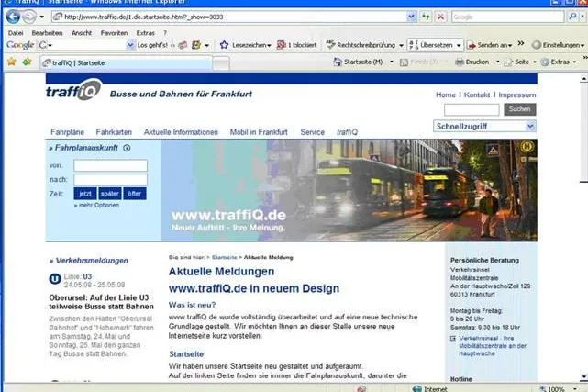Open the Drucken dropdown arrow
The height and width of the screenshot is (392, 588).
point(497,62)
